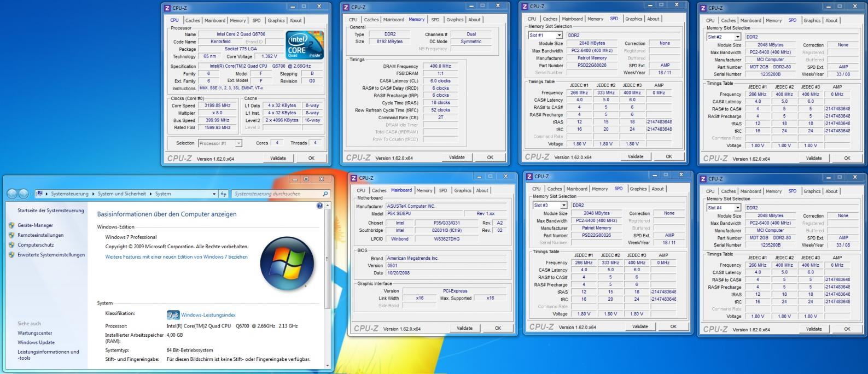Click the forward arrow in the System window

[x=24, y=194]
